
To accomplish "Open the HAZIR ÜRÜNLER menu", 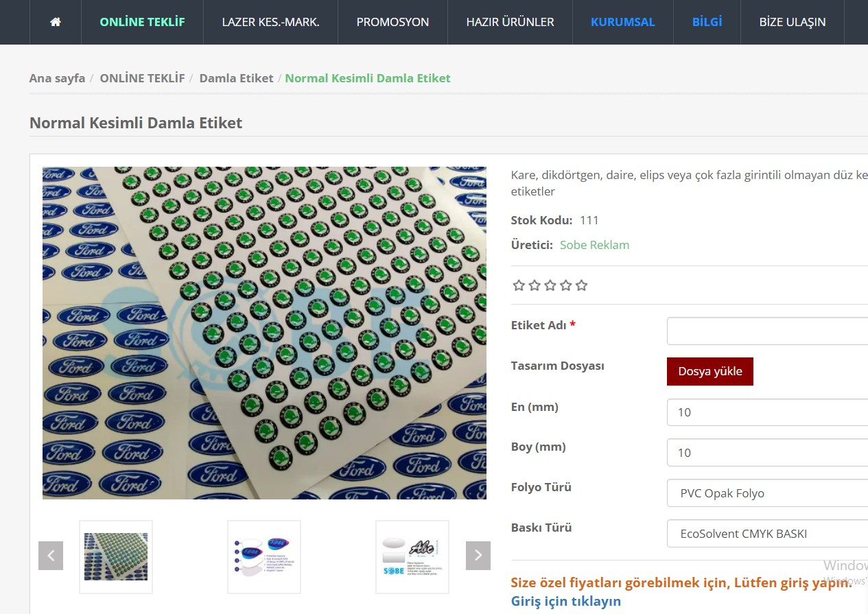I will [510, 22].
